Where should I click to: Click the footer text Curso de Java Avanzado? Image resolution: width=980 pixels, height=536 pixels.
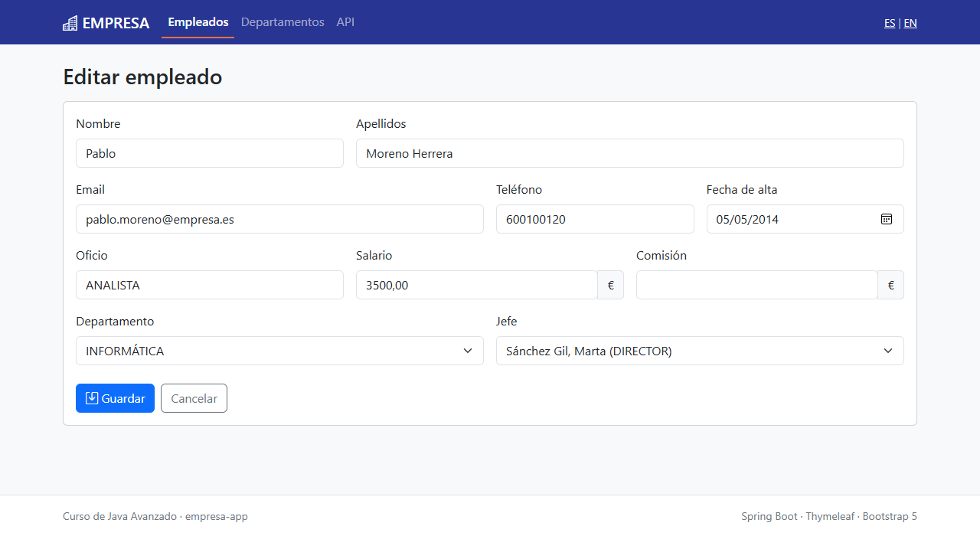119,516
